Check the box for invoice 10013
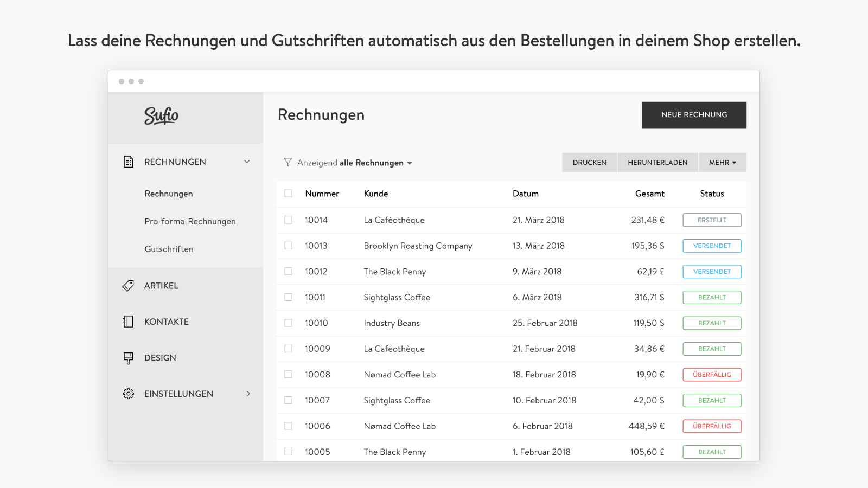 [x=288, y=246]
